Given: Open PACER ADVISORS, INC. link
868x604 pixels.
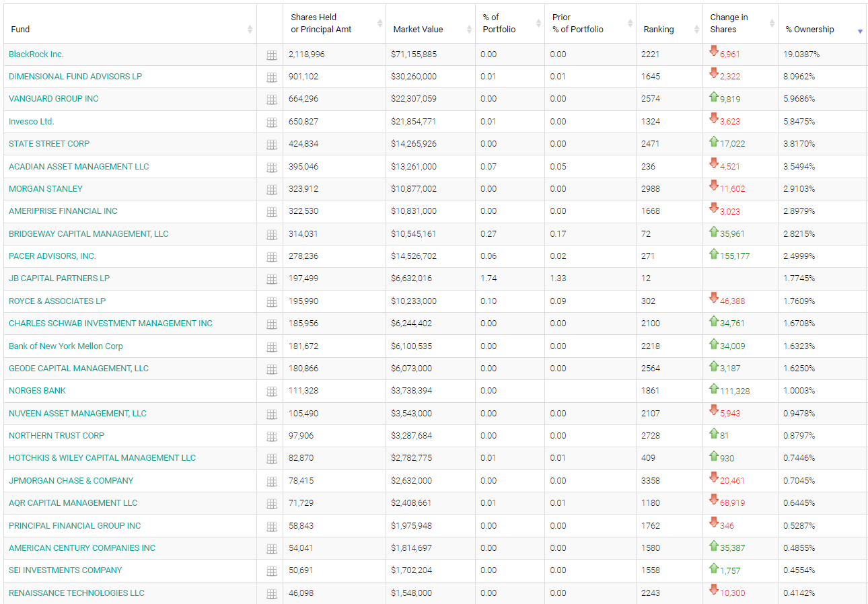Looking at the screenshot, I should click(52, 256).
